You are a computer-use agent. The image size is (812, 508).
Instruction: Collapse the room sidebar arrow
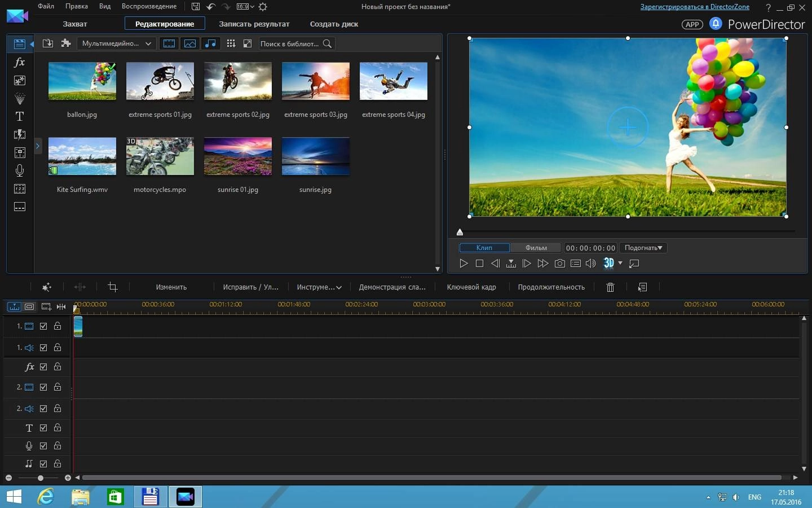[32, 43]
